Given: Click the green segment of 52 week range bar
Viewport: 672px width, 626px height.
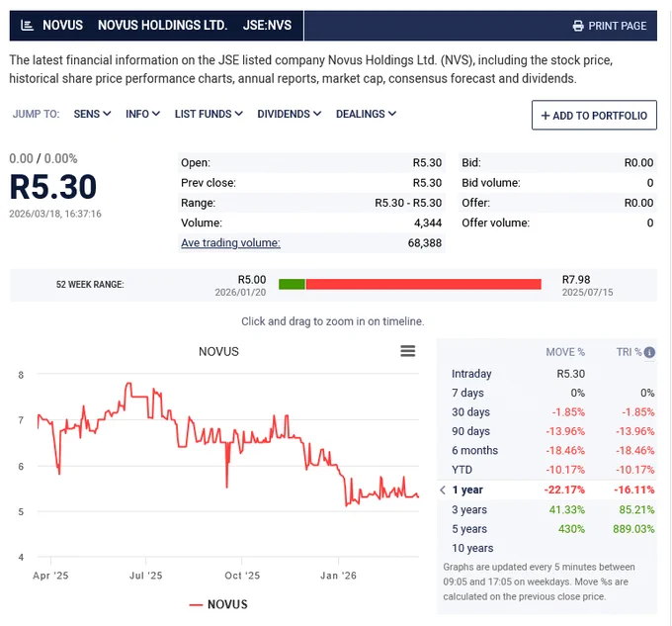Looking at the screenshot, I should point(292,284).
